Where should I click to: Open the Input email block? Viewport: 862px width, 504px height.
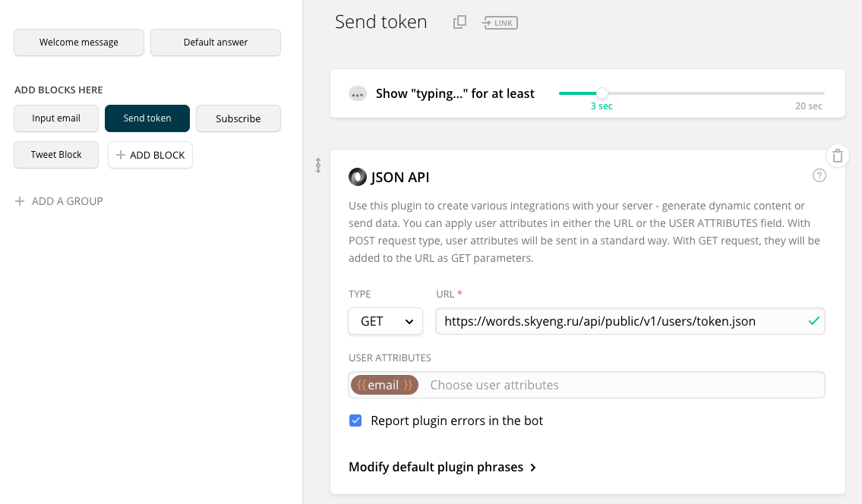56,118
